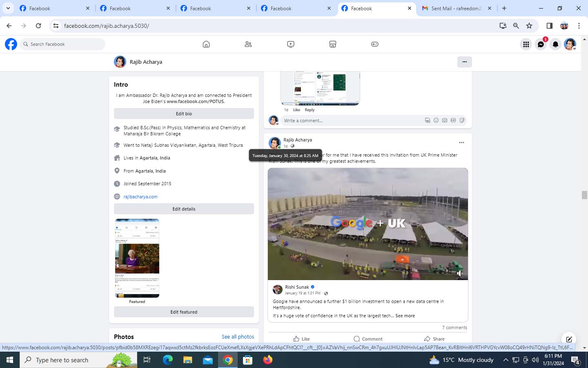
Task: Click the GIF icon in comment box
Action: point(453,121)
